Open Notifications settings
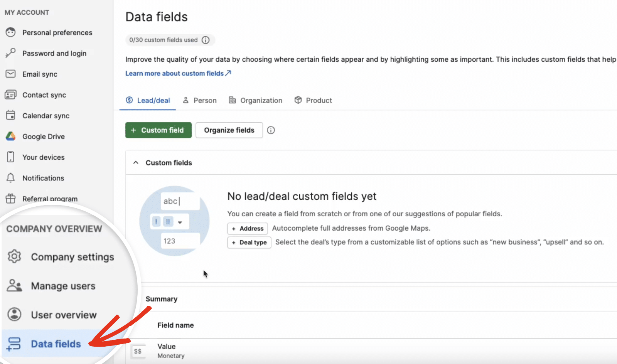617x364 pixels. 43,178
